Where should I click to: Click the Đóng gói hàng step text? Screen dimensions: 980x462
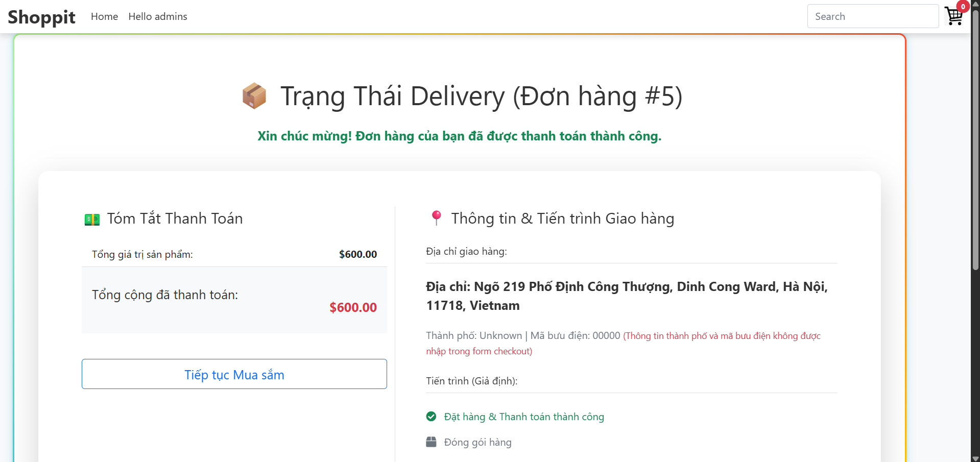pos(477,442)
